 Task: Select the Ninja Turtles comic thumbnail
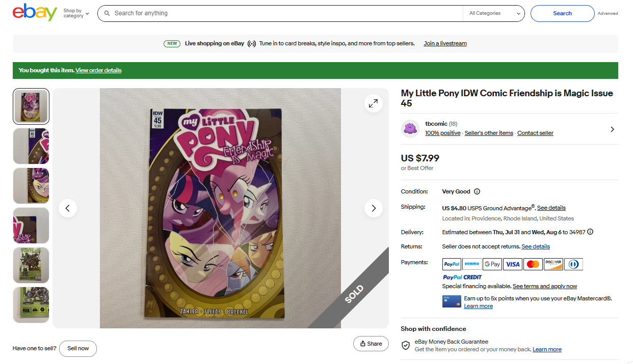point(31,265)
